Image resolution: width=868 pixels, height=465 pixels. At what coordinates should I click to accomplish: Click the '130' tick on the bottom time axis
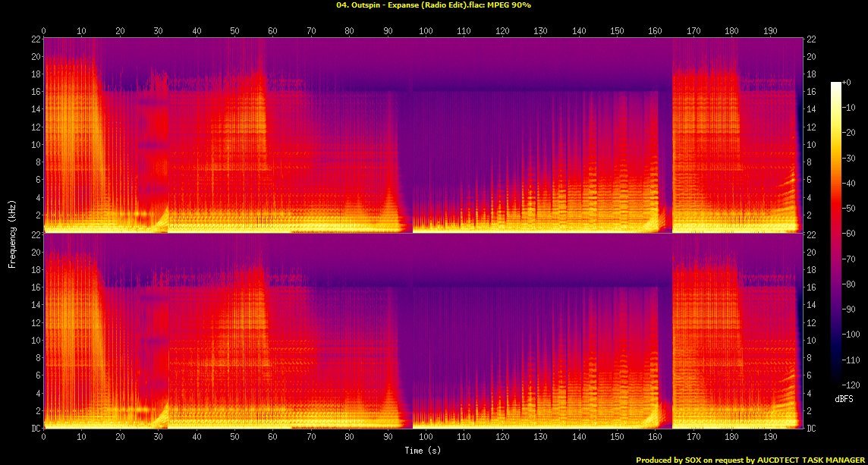540,438
